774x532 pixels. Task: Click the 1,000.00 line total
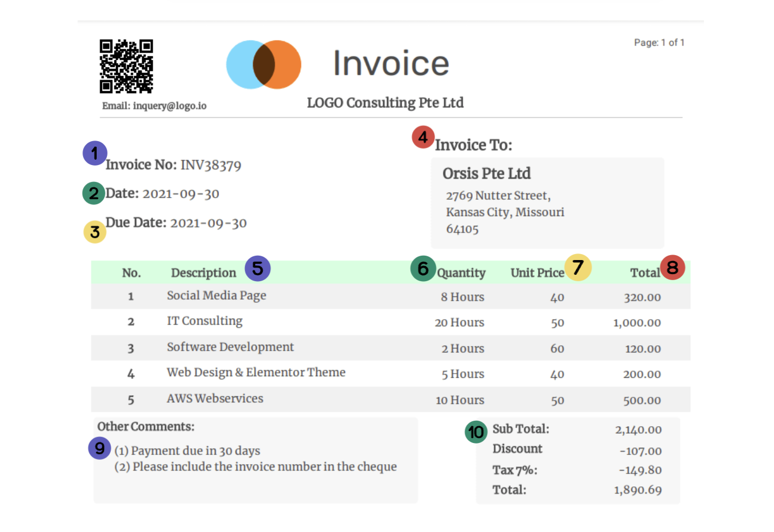[x=637, y=323]
